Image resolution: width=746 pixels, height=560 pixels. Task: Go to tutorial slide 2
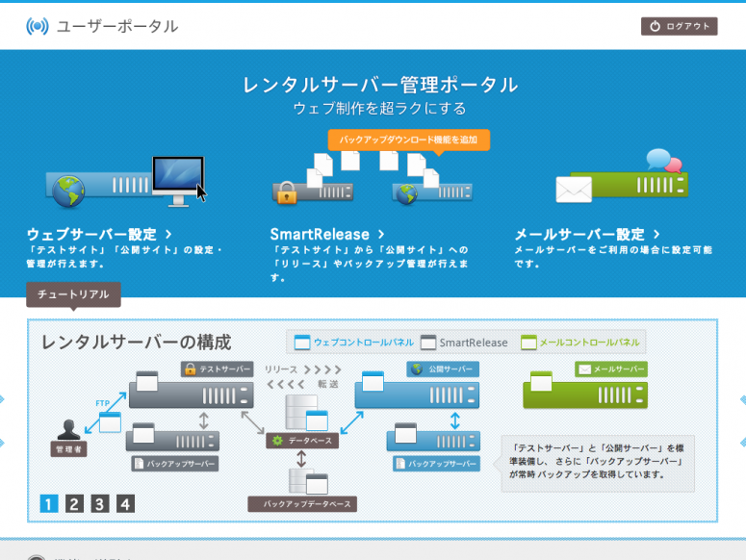pyautogui.click(x=74, y=503)
